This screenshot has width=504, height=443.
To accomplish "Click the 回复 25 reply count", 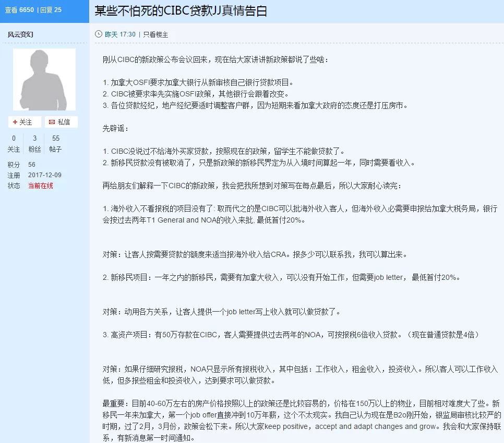I will coord(51,10).
